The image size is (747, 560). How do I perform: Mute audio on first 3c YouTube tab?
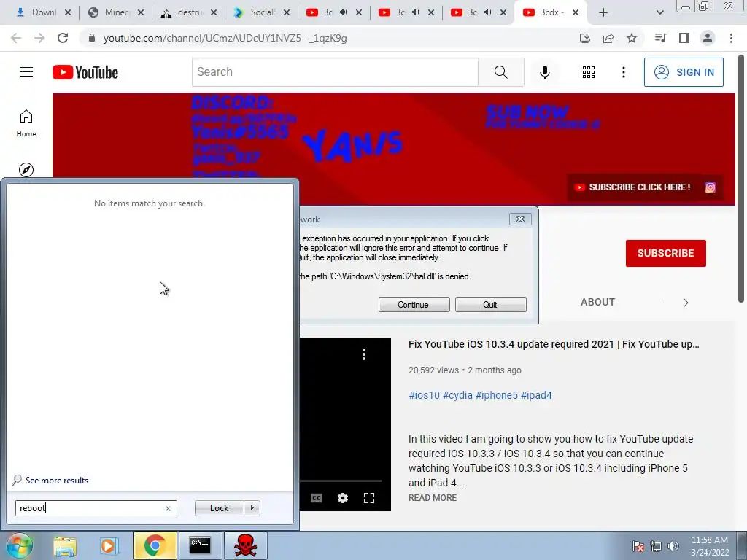[x=344, y=12]
